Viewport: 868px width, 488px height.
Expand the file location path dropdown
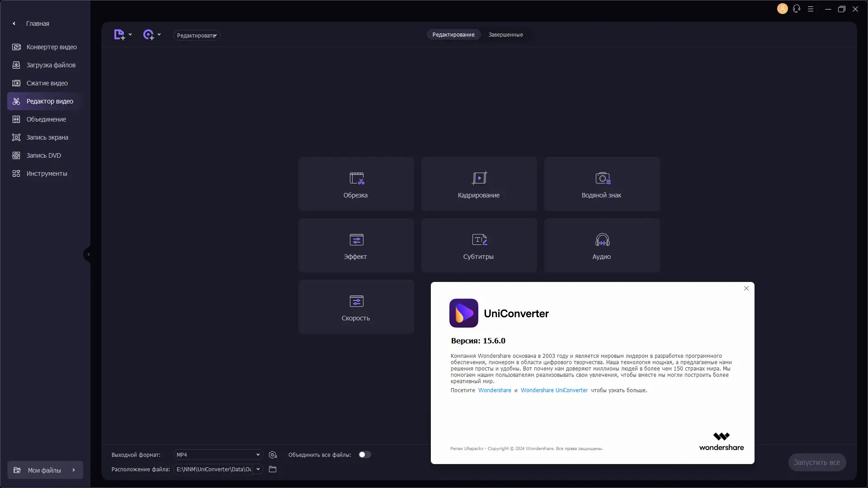[258, 469]
